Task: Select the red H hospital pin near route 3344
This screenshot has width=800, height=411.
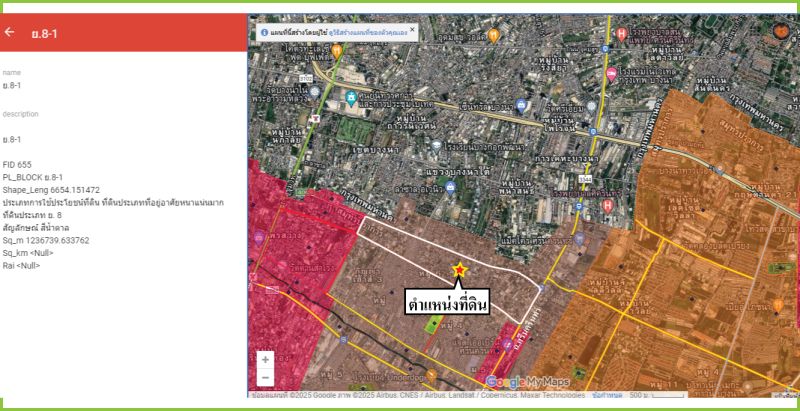Action: click(x=607, y=206)
